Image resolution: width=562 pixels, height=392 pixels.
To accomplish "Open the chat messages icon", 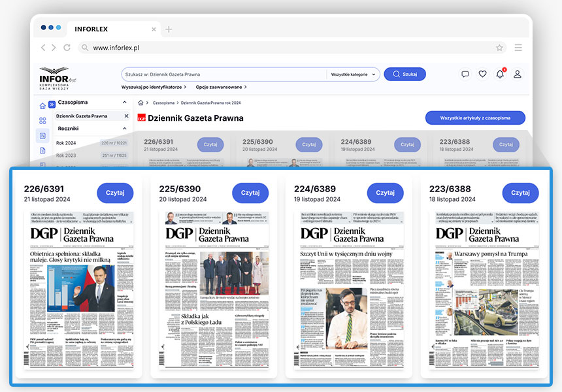I will [x=465, y=74].
